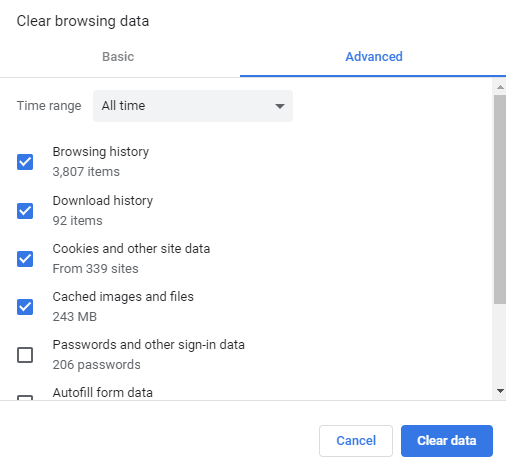Click the Cached images and files label

click(x=123, y=297)
